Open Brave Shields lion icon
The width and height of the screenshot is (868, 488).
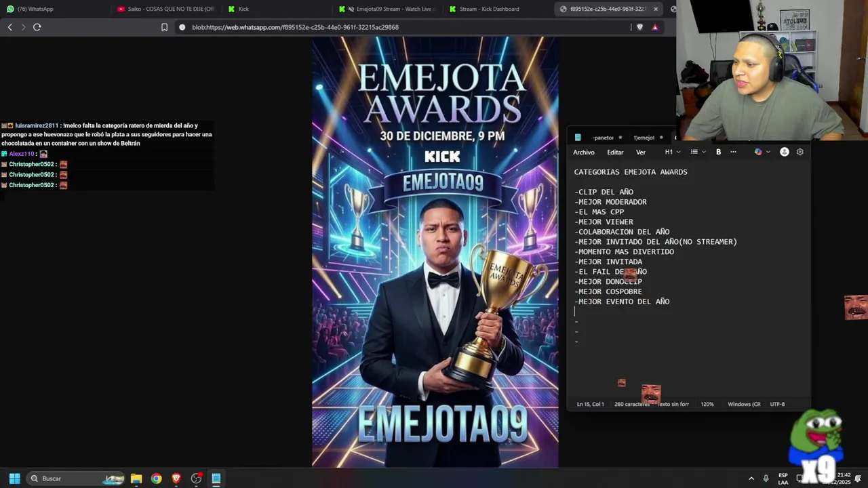639,27
